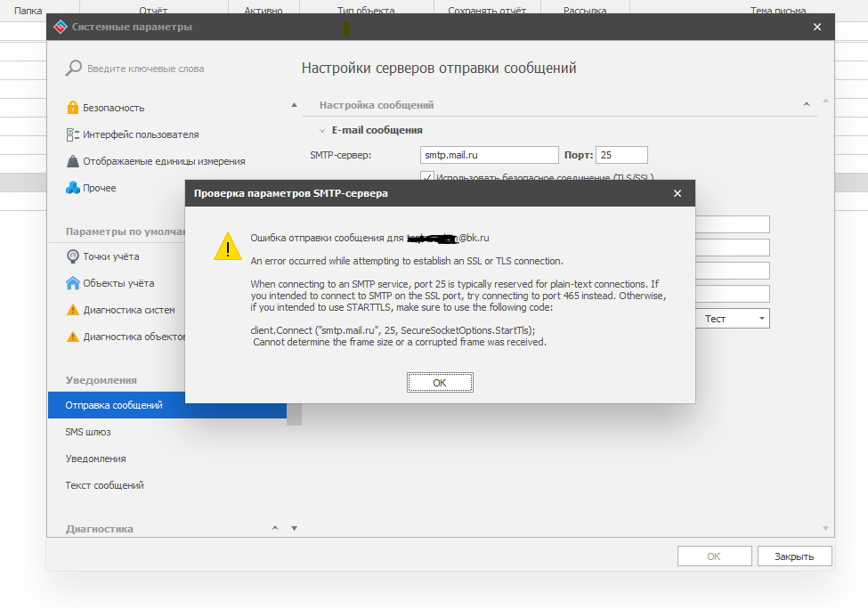
Task: Click the Интерфейс пользователя checklist icon
Action: [x=73, y=134]
